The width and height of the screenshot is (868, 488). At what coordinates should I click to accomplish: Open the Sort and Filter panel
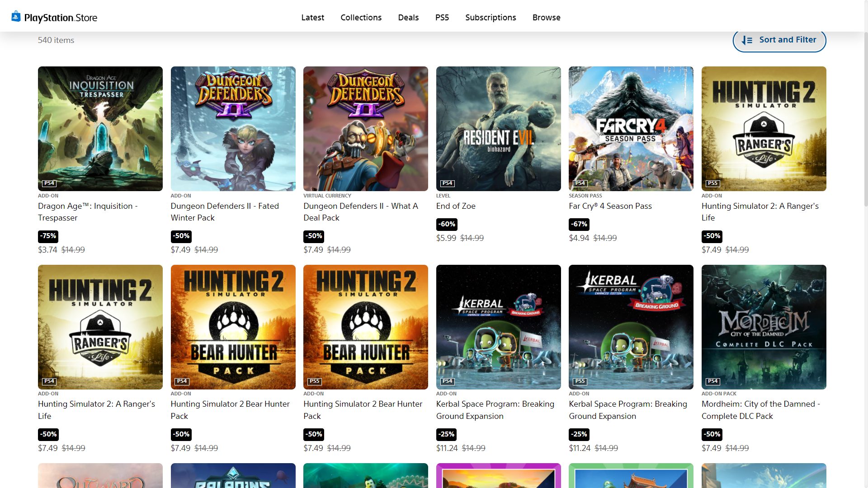point(779,40)
